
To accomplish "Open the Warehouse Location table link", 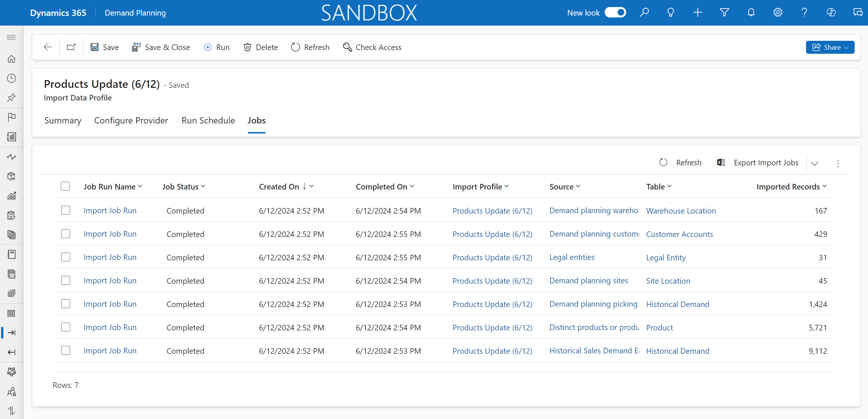I will [x=681, y=210].
